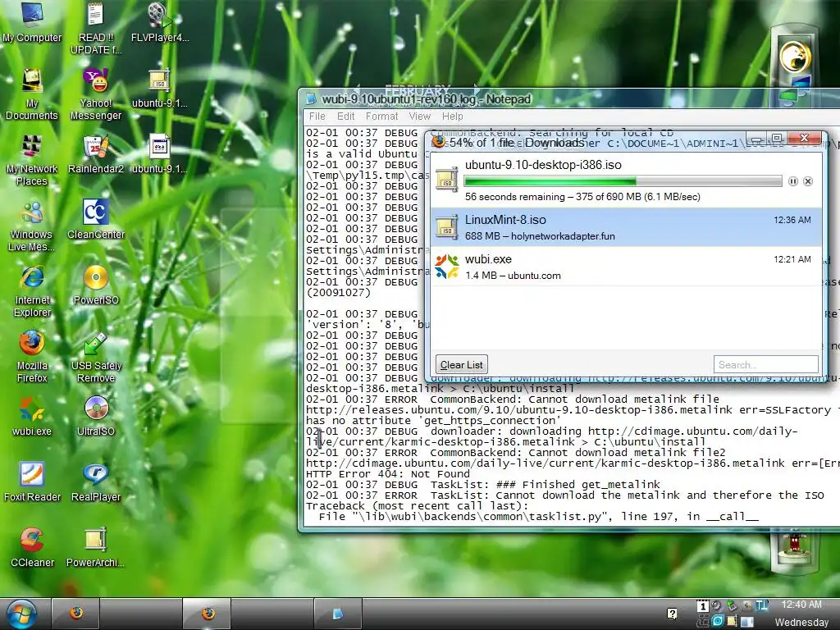Viewport: 840px width, 630px height.
Task: Cancel the ubuntu-9.10-desktop-i386.iso download
Action: point(808,181)
